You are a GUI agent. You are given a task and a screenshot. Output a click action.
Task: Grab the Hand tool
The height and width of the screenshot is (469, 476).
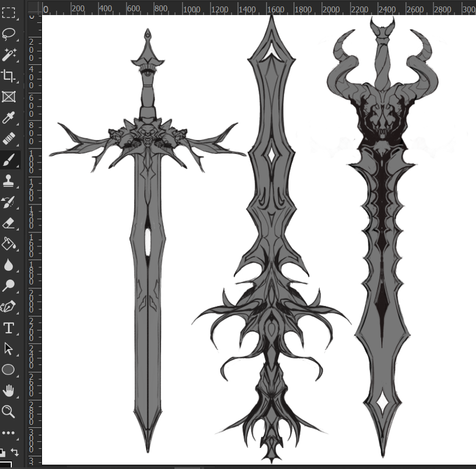[x=9, y=391]
